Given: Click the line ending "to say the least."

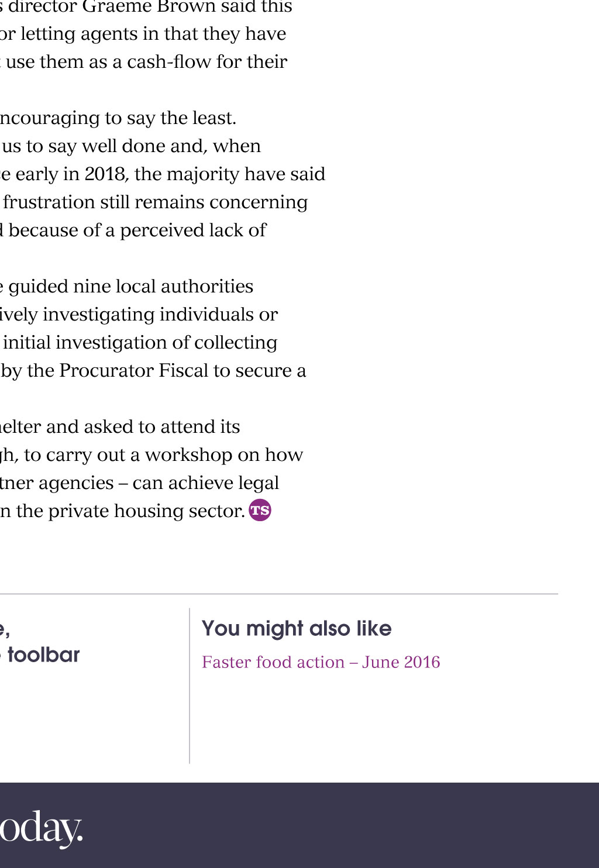Looking at the screenshot, I should [x=118, y=118].
